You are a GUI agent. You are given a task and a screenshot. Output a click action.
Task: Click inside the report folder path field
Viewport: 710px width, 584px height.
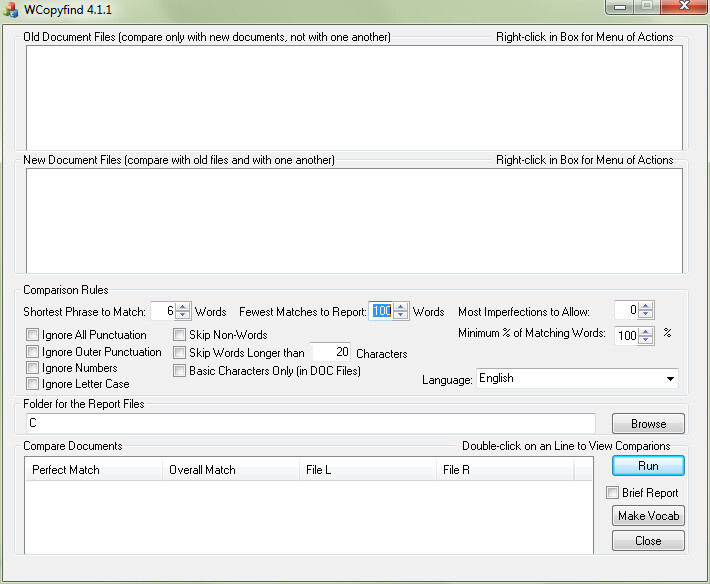point(310,423)
